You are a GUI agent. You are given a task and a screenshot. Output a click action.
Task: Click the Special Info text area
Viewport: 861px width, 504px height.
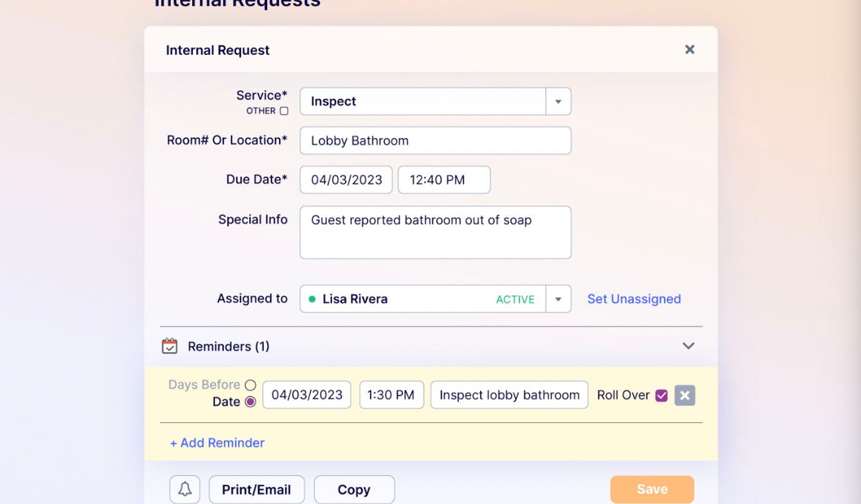pyautogui.click(x=435, y=232)
